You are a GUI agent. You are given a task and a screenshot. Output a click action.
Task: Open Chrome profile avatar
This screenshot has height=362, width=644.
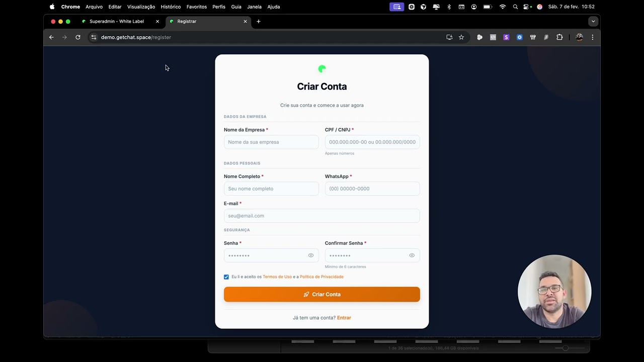tap(579, 37)
